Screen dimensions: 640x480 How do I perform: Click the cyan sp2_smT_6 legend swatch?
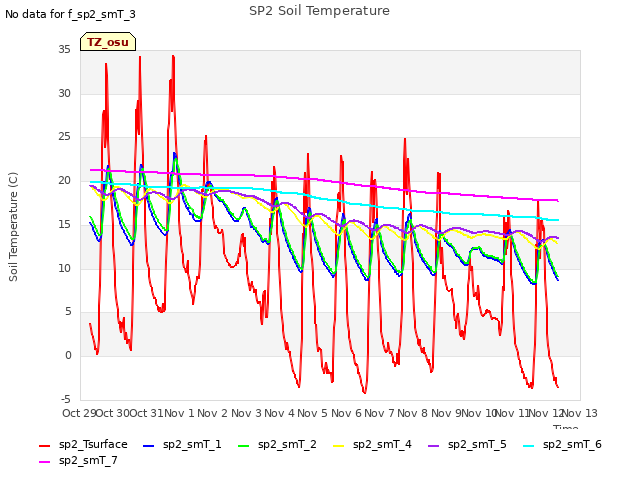coord(529,446)
